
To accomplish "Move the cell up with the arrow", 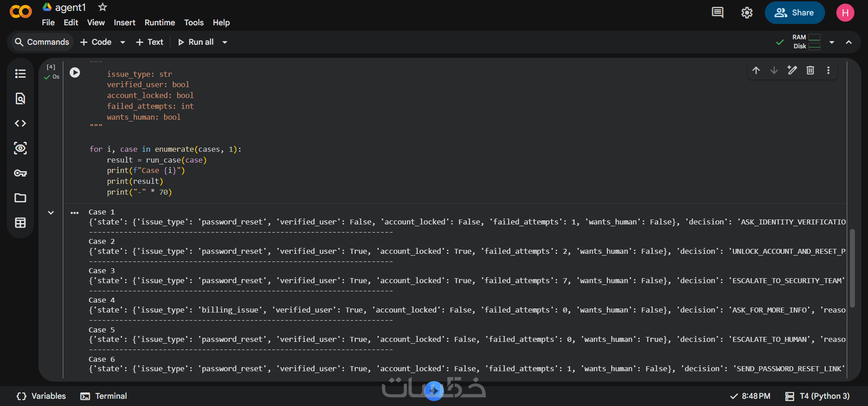I will pos(756,70).
